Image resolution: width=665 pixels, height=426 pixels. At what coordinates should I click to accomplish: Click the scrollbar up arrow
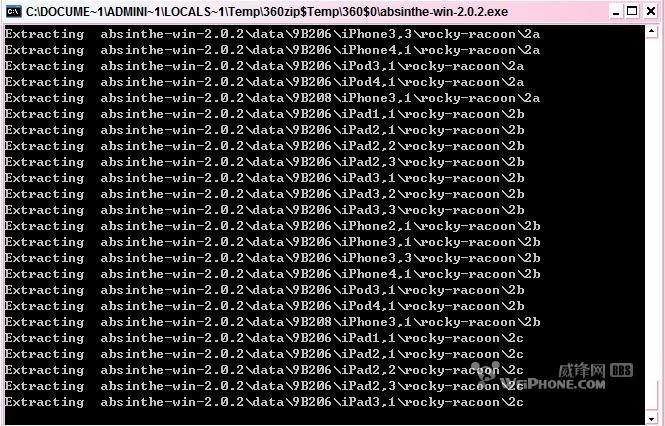point(651,31)
